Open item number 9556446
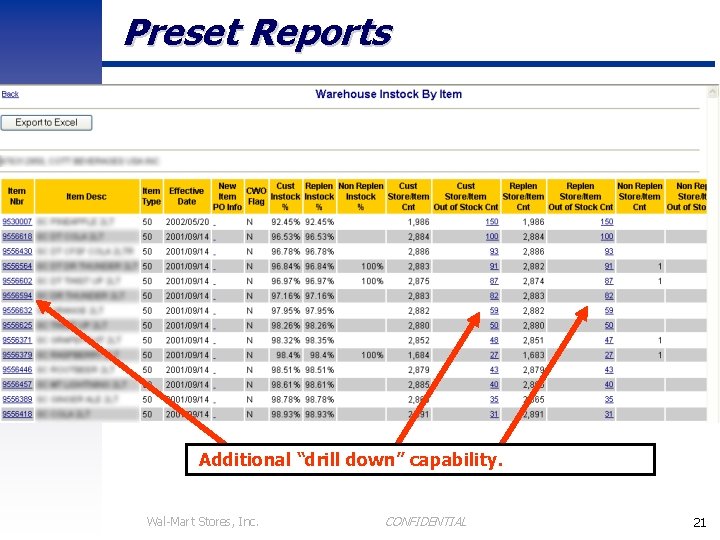720x540 pixels. tap(17, 370)
